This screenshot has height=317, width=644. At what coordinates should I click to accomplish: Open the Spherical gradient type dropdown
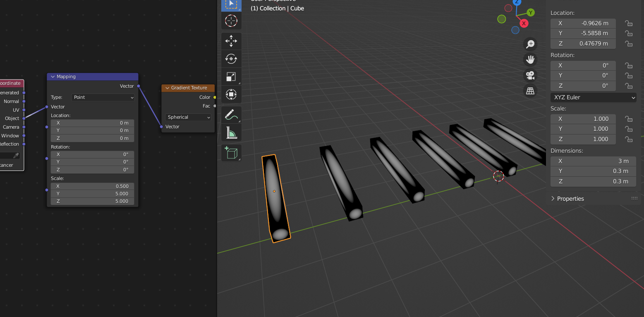click(188, 117)
